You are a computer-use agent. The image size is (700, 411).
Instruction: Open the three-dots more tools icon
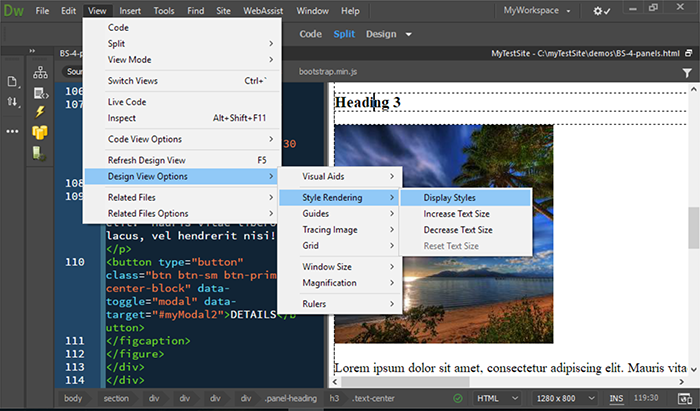(12, 131)
